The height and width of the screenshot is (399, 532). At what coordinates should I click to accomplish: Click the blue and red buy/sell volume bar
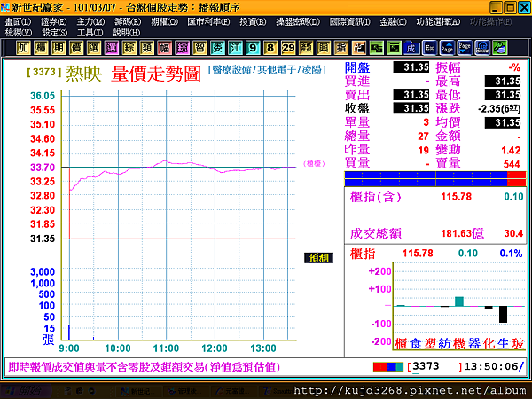[x=435, y=179]
